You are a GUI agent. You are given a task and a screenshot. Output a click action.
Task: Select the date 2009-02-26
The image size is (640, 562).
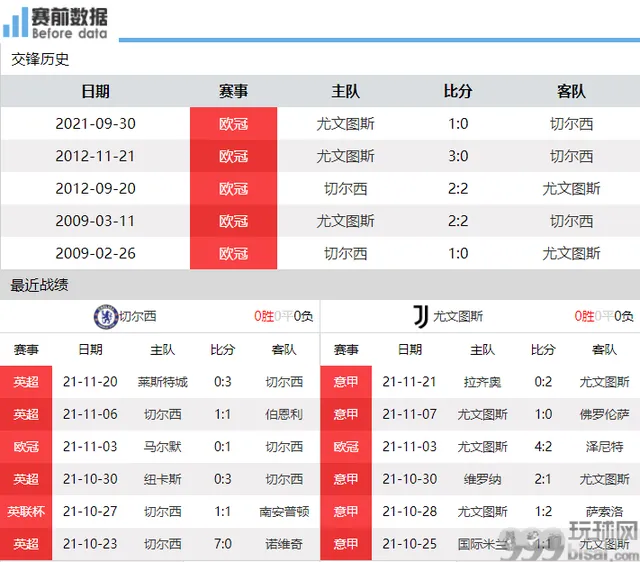(96, 253)
